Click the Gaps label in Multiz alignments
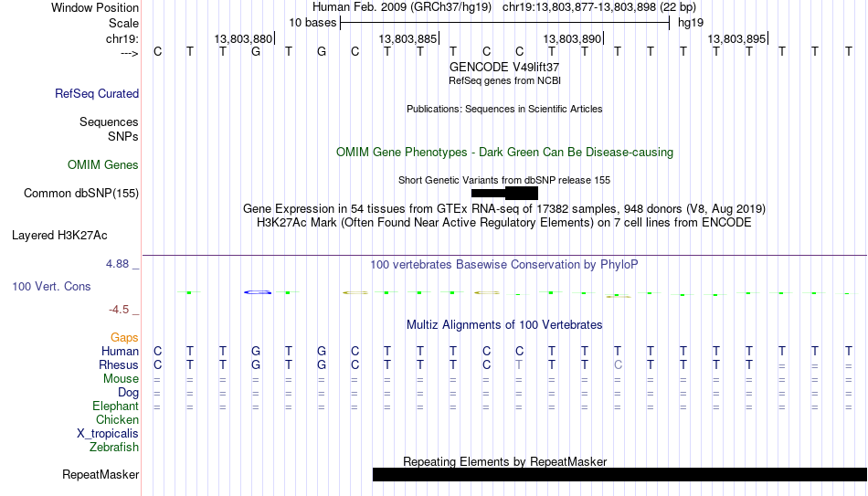Viewport: 868px width, 496px height. pos(124,338)
